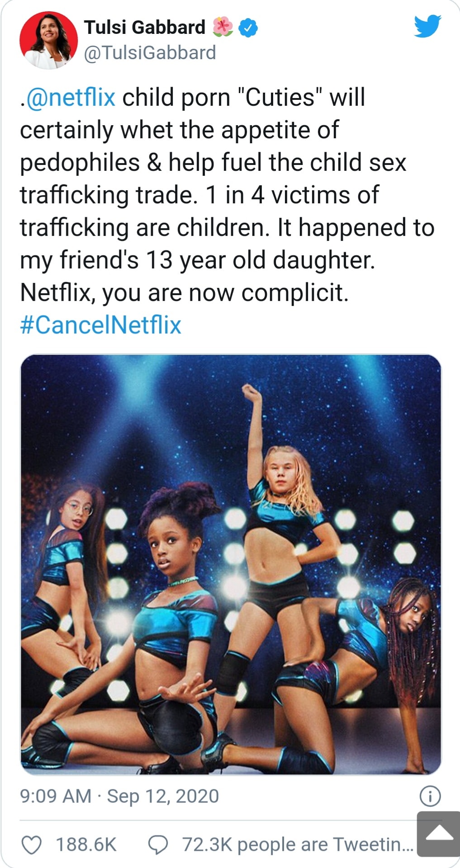Open the attached dance poster image
Viewport: 460px width, 868px height.
[231, 564]
